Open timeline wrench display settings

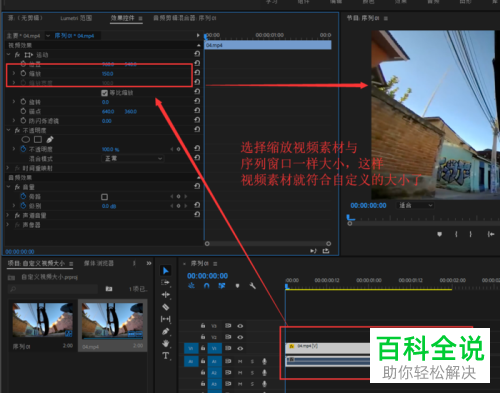coord(252,286)
